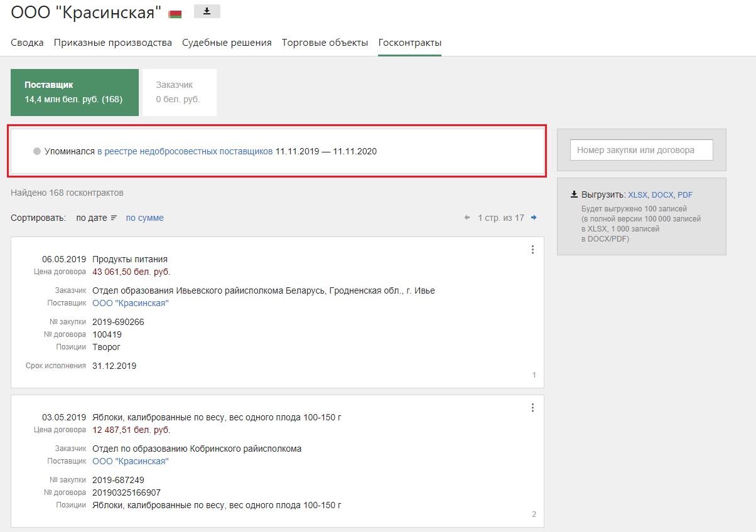Open the ООО "Красинская" supplier link in the Яблоки contract
Screen dimensions: 756x532
[x=131, y=461]
